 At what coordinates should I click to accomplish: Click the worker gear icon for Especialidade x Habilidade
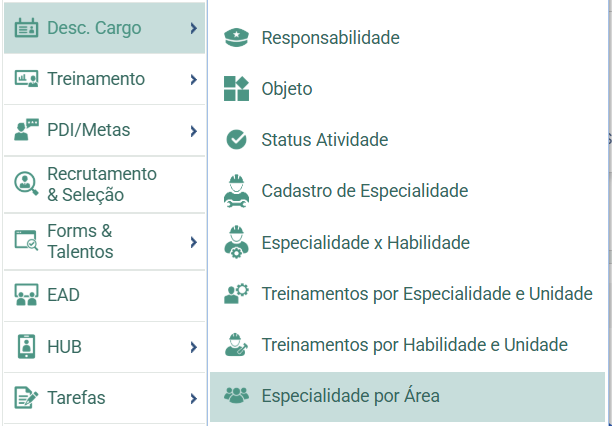[237, 242]
